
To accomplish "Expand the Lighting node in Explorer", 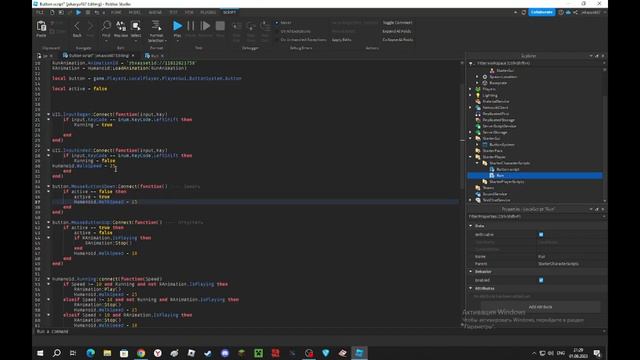I will (x=471, y=95).
